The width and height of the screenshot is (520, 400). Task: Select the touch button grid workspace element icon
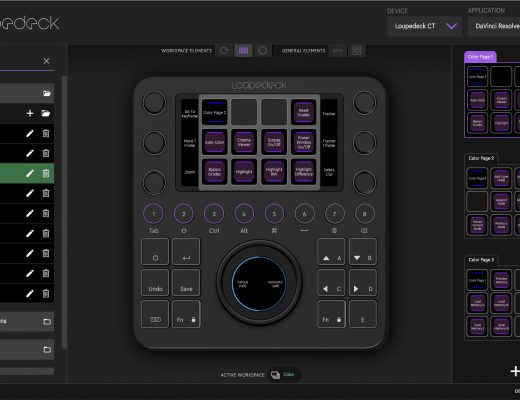243,51
